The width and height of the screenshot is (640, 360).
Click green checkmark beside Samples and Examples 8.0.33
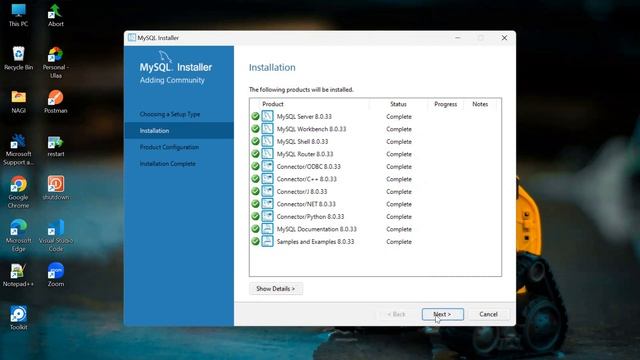256,241
